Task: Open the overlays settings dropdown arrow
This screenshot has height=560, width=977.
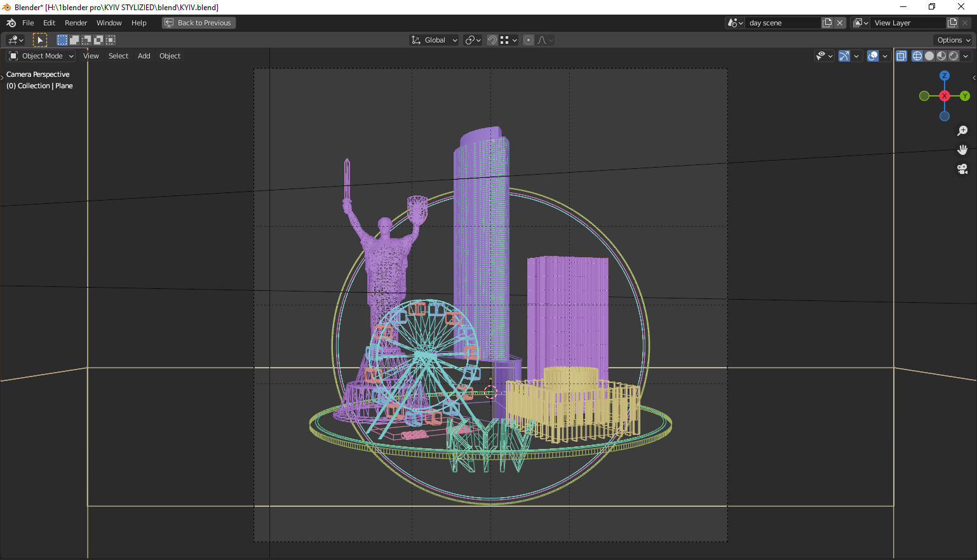Action: pyautogui.click(x=885, y=56)
